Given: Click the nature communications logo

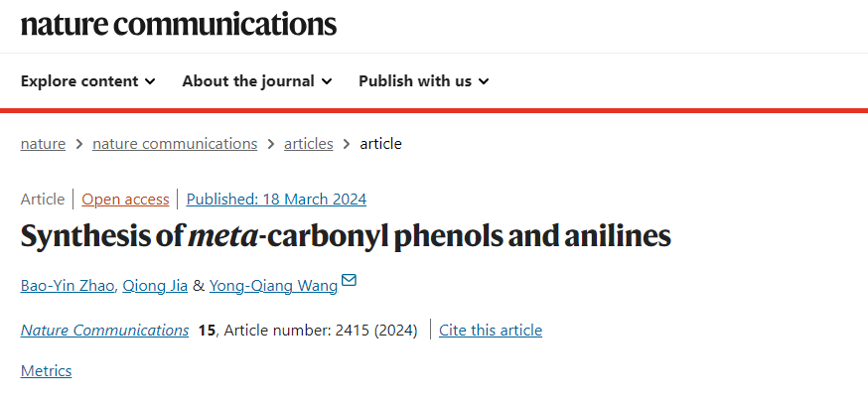Looking at the screenshot, I should pyautogui.click(x=178, y=25).
